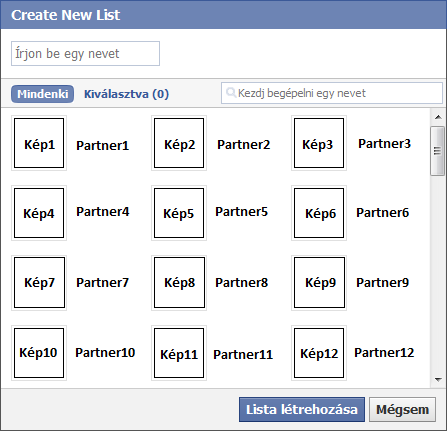This screenshot has width=447, height=431.
Task: Select the Kép7 picture box
Action: [x=39, y=283]
